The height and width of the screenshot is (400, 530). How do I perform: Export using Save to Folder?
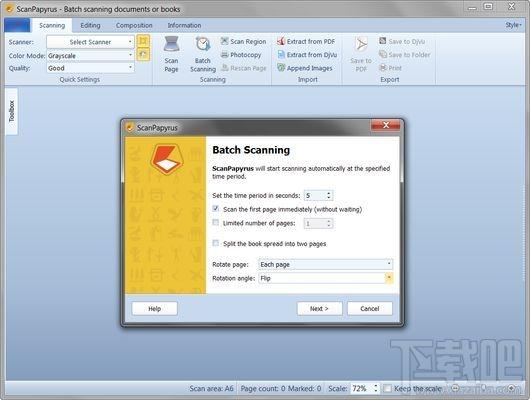404,55
